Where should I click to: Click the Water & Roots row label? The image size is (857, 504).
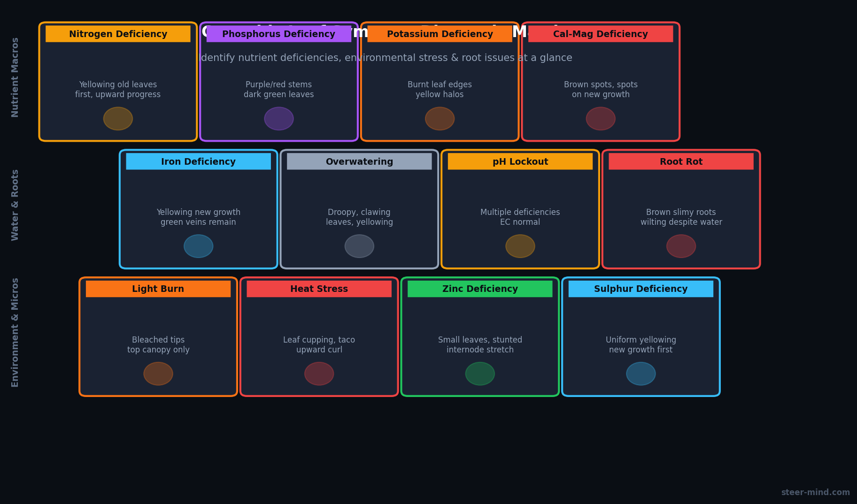(x=15, y=205)
